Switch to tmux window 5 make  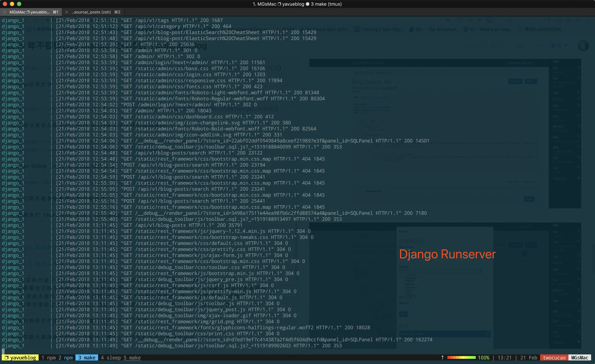tap(132, 358)
